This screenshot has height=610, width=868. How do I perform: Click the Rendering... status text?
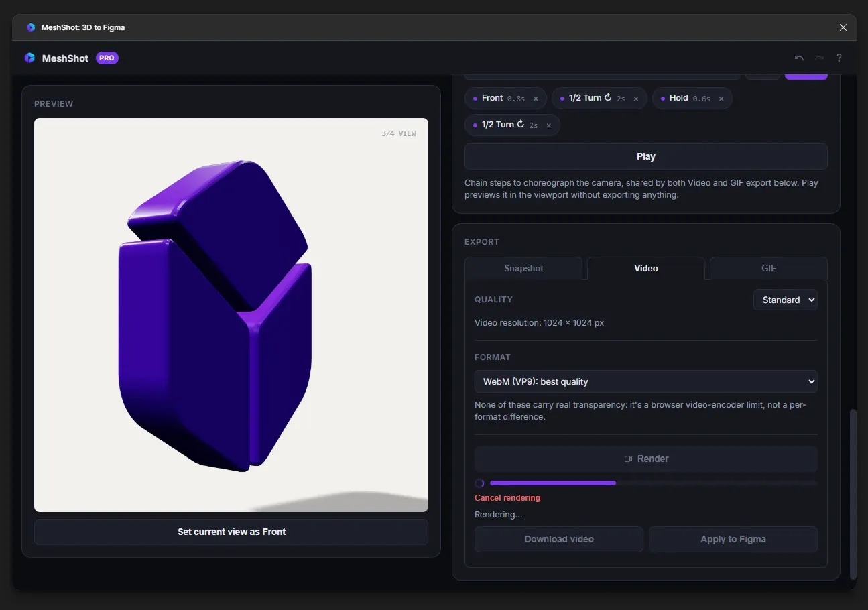498,515
